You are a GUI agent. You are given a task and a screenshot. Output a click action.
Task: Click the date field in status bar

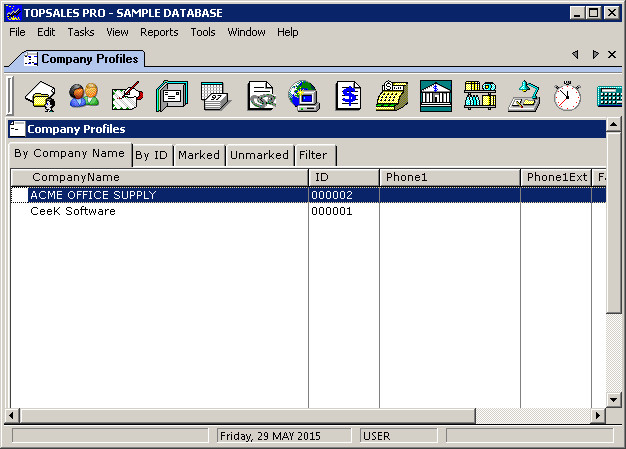[x=284, y=436]
